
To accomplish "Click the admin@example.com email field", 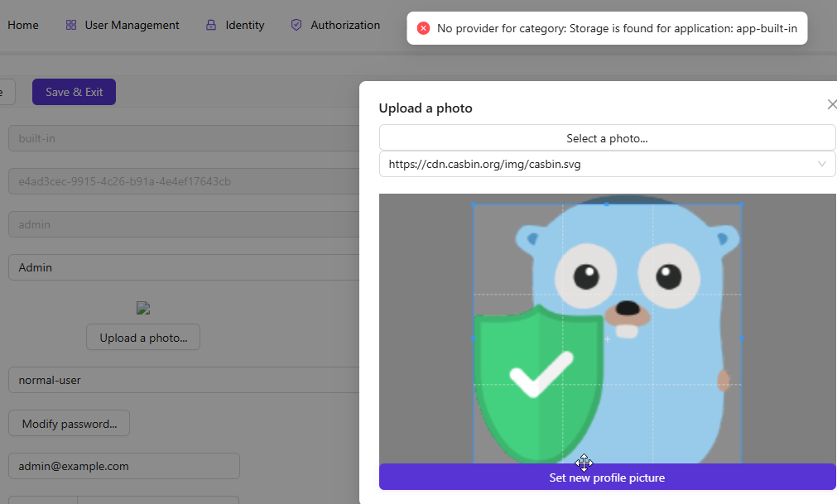I will [x=124, y=466].
